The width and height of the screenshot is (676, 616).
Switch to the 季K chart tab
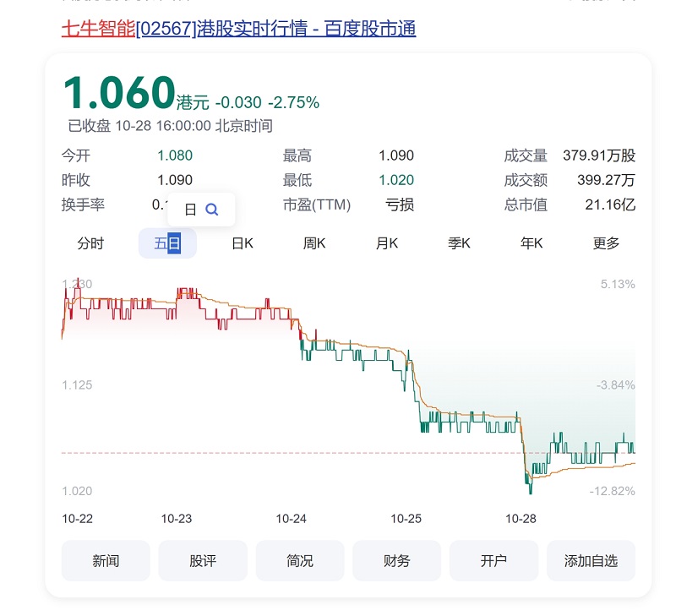tap(459, 243)
